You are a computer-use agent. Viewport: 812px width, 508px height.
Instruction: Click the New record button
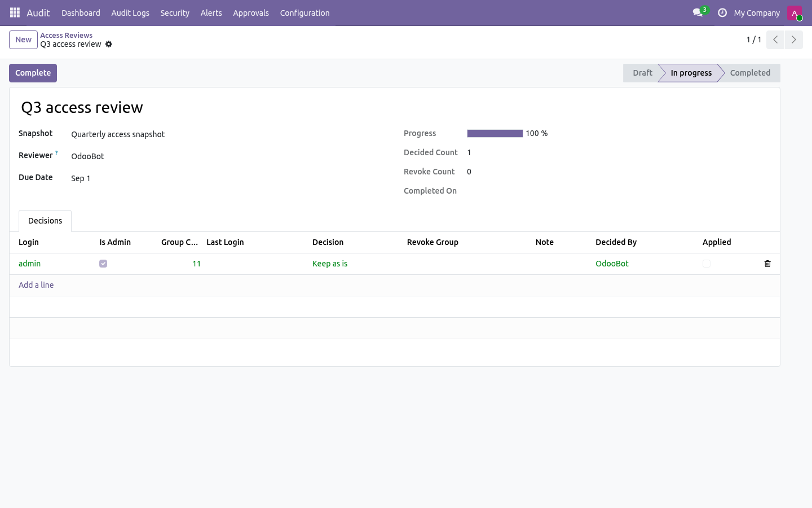pos(23,40)
